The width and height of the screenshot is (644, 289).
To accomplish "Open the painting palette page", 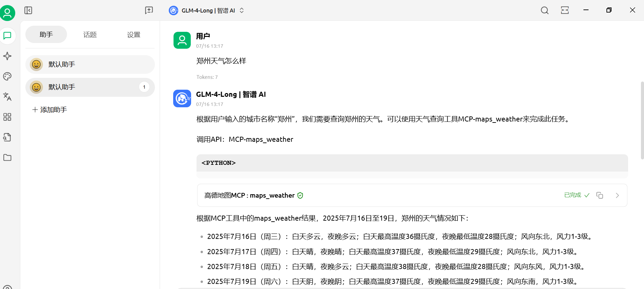I will pos(7,76).
